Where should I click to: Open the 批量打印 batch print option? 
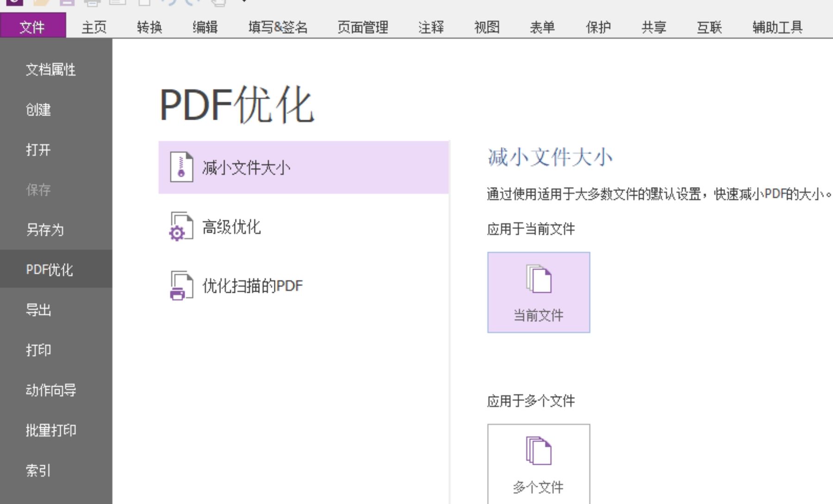51,430
